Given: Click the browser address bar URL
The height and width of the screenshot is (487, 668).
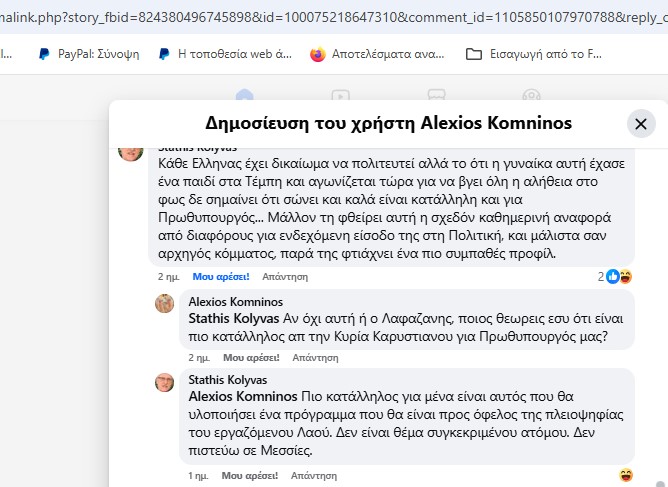Looking at the screenshot, I should 334,17.
